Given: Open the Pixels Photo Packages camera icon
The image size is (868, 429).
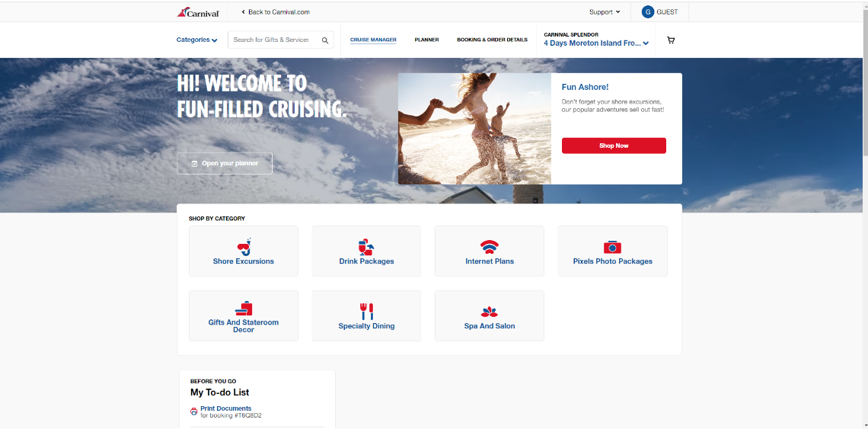Looking at the screenshot, I should (612, 247).
